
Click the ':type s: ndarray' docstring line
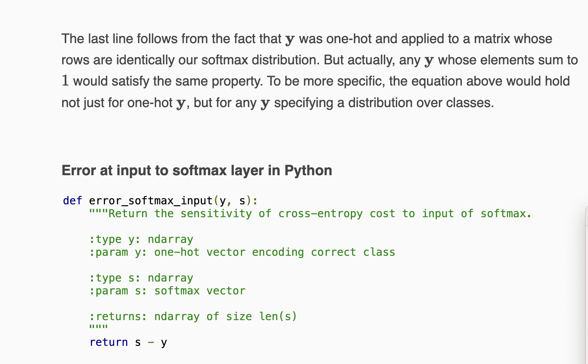pyautogui.click(x=141, y=278)
